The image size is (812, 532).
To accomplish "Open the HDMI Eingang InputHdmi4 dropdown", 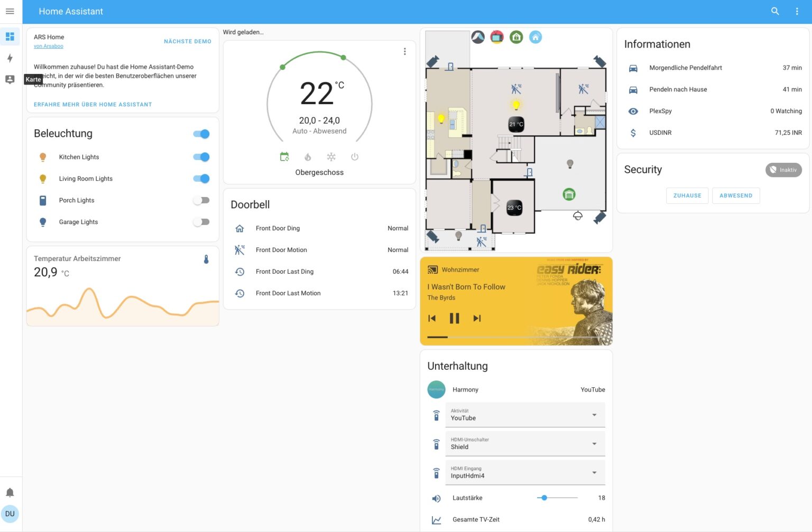I will click(525, 472).
